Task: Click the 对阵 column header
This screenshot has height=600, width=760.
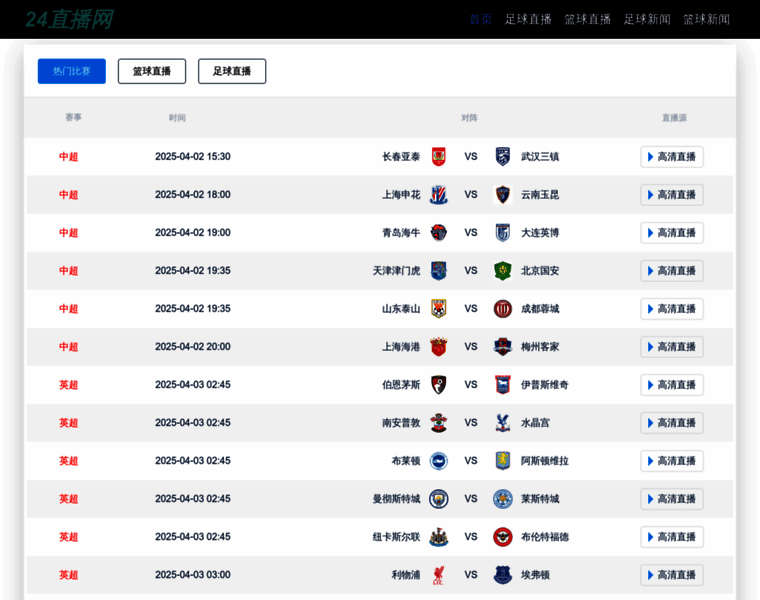Action: [469, 118]
